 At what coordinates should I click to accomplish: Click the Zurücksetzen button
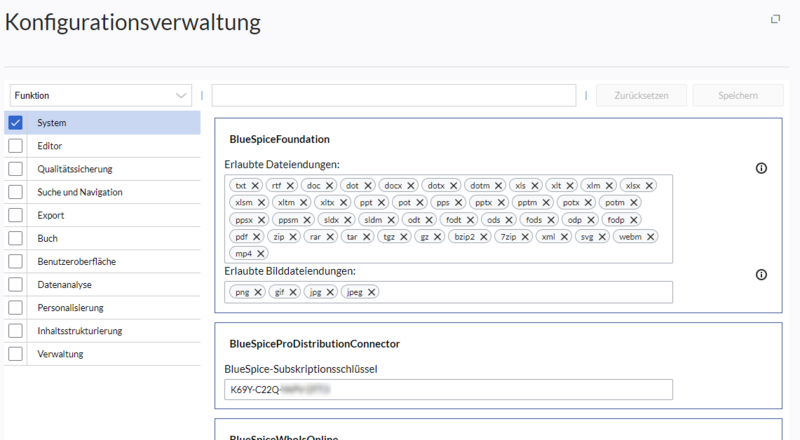pyautogui.click(x=641, y=95)
